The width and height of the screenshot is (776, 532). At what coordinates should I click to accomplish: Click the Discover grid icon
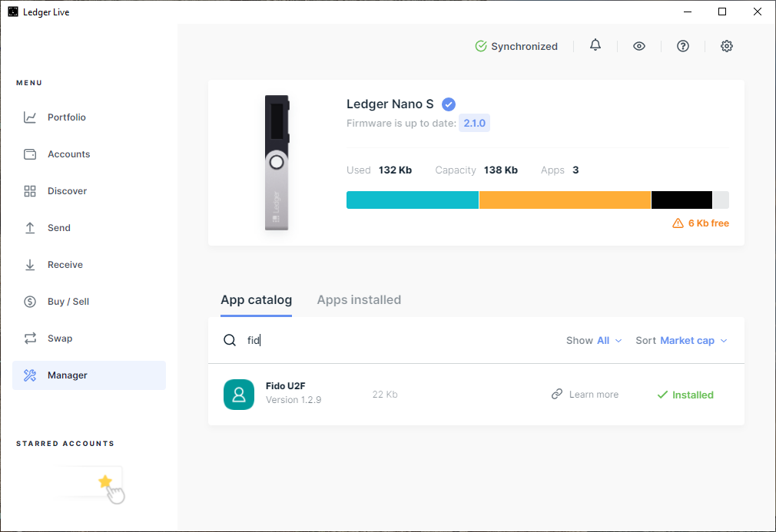pyautogui.click(x=30, y=191)
